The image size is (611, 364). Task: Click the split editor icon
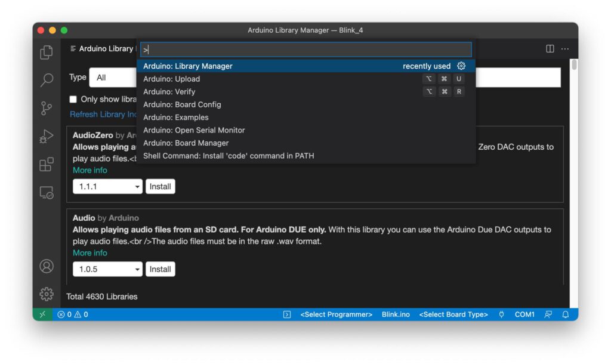[550, 49]
